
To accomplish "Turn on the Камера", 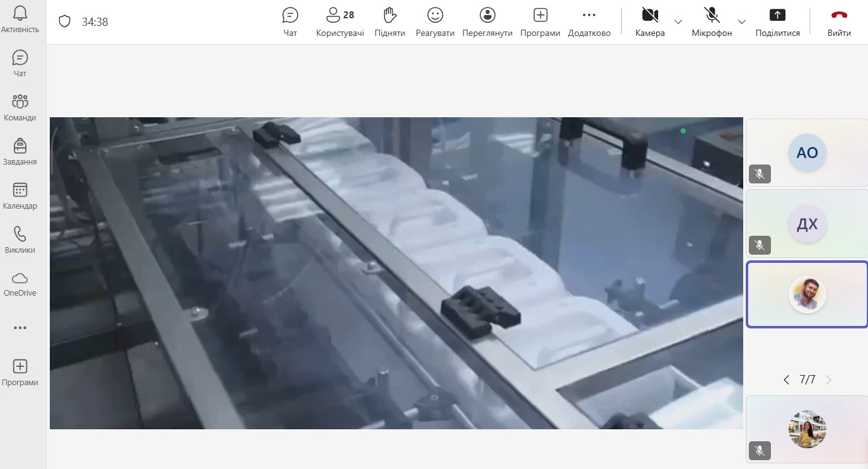I will tap(650, 21).
